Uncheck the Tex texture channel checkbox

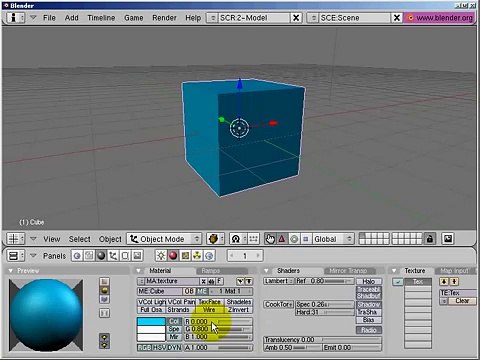[x=397, y=282]
